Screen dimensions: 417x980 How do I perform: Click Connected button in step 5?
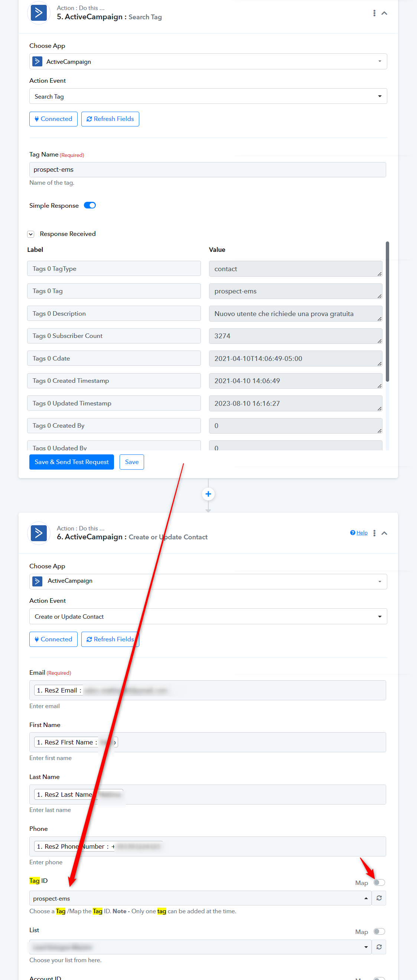click(53, 119)
